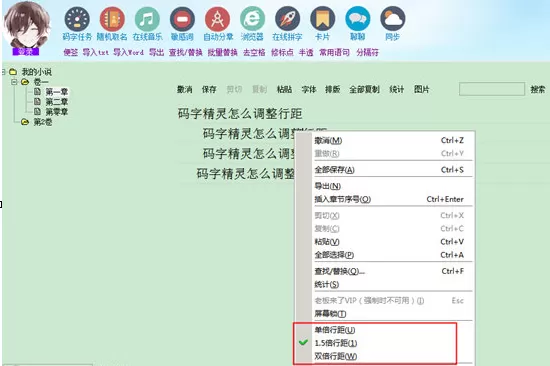Open 常用语句 common phrases link

[334, 52]
